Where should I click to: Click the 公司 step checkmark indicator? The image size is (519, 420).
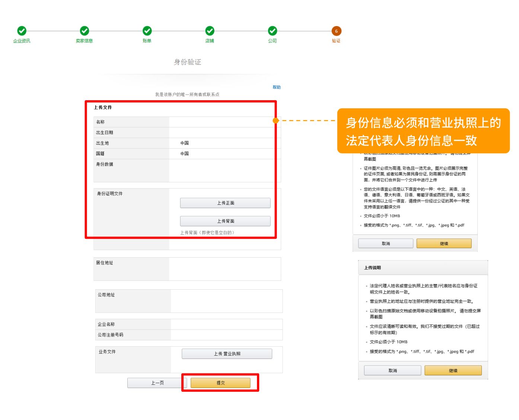tap(273, 31)
